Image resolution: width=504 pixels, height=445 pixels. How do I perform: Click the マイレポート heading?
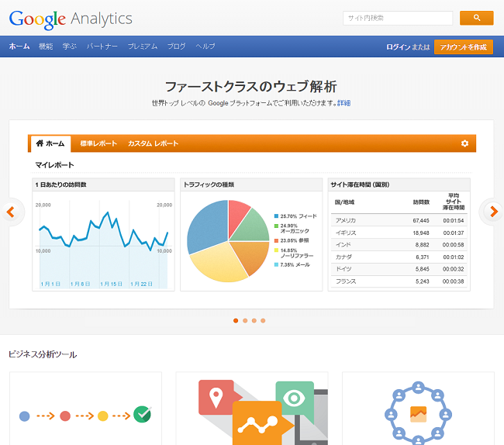point(54,165)
